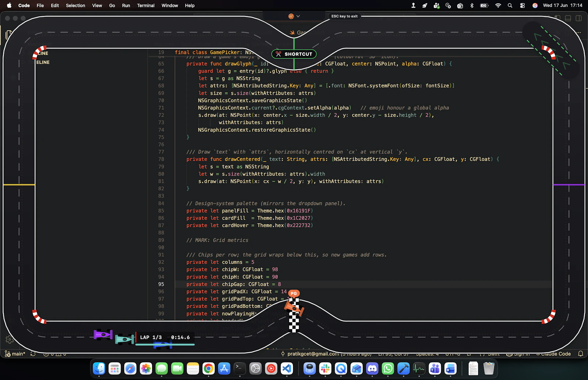Click the rocket icon in menu bar
Image resolution: width=588 pixels, height=380 pixels.
click(x=425, y=6)
